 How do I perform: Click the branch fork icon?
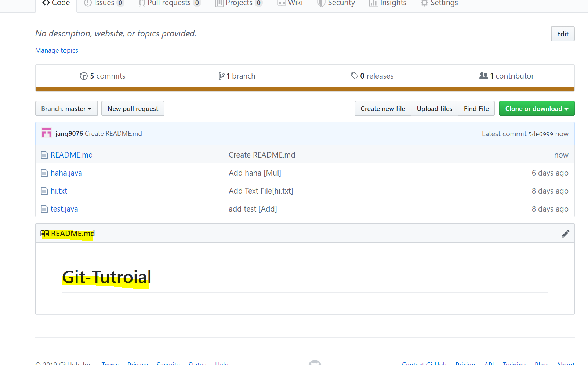[x=221, y=76]
